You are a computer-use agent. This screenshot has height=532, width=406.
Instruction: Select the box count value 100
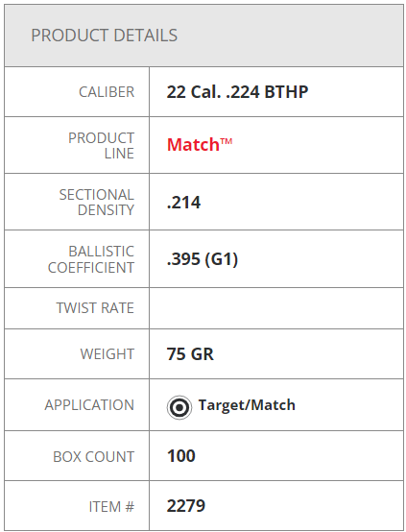pos(181,456)
